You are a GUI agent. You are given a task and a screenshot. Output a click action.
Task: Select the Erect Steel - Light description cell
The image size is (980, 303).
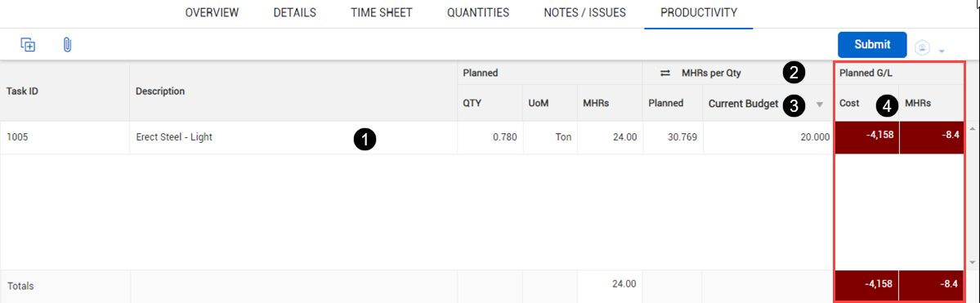(x=293, y=137)
